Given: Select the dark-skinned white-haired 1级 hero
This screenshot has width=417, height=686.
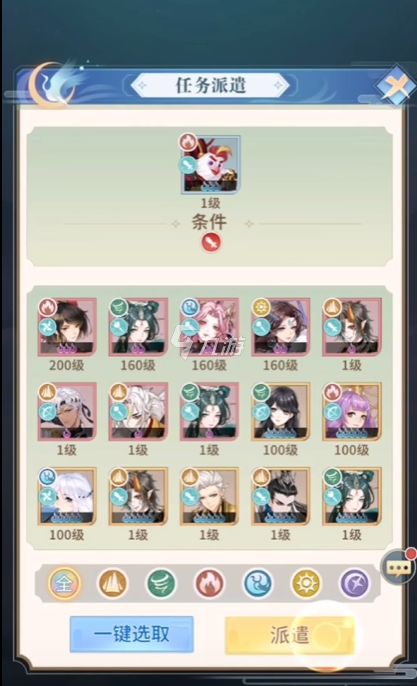Looking at the screenshot, I should pos(67,412).
